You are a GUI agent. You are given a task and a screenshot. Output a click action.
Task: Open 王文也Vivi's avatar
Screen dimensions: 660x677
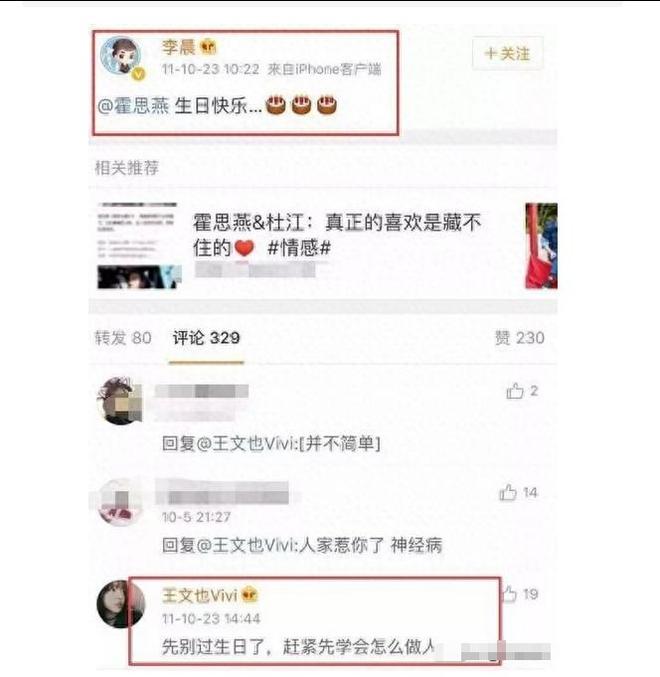click(121, 604)
